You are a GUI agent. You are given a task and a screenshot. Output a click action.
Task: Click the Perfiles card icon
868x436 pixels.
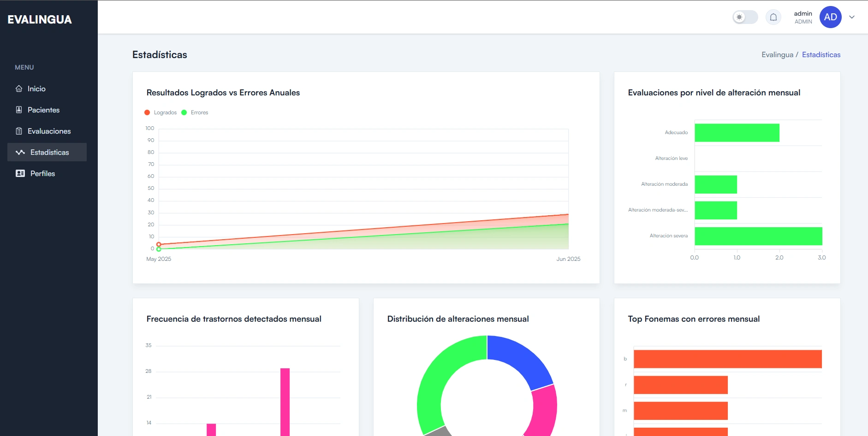(20, 173)
